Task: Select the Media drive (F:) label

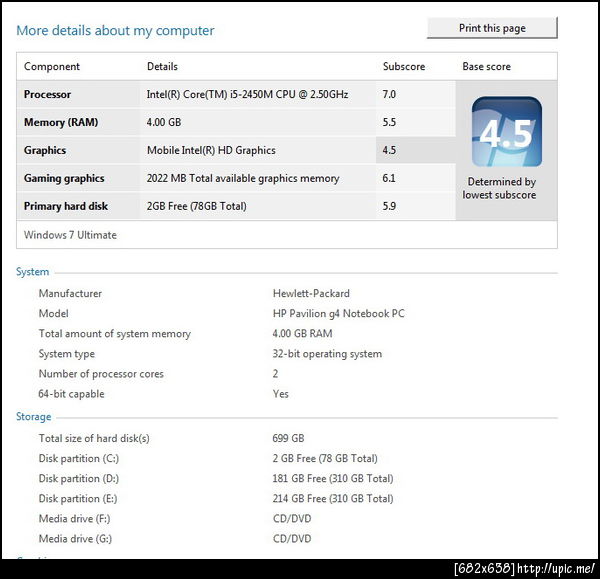Action: [74, 519]
